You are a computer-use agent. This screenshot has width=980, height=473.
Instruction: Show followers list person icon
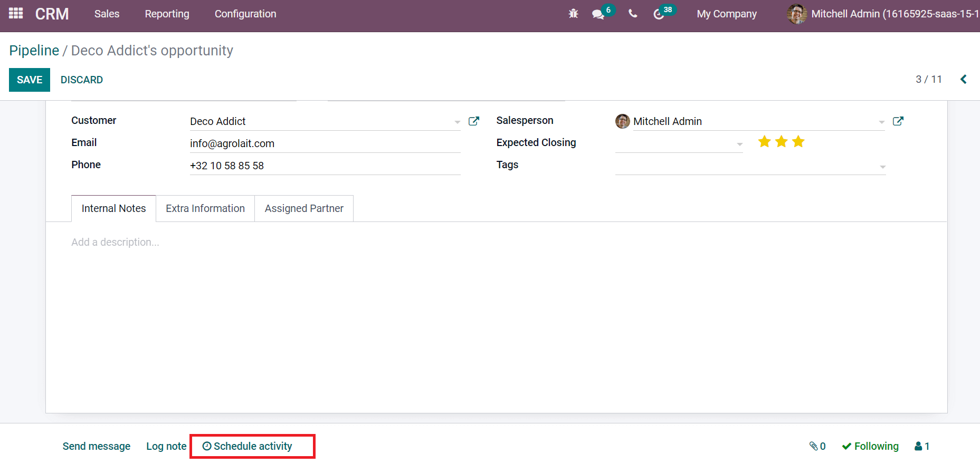pyautogui.click(x=922, y=446)
